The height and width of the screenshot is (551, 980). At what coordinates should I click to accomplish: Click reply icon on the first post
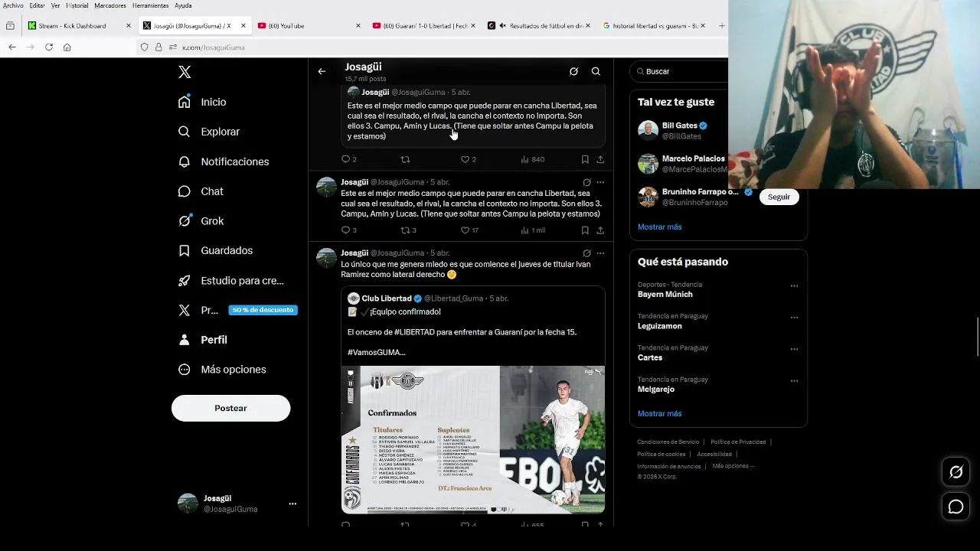(345, 159)
